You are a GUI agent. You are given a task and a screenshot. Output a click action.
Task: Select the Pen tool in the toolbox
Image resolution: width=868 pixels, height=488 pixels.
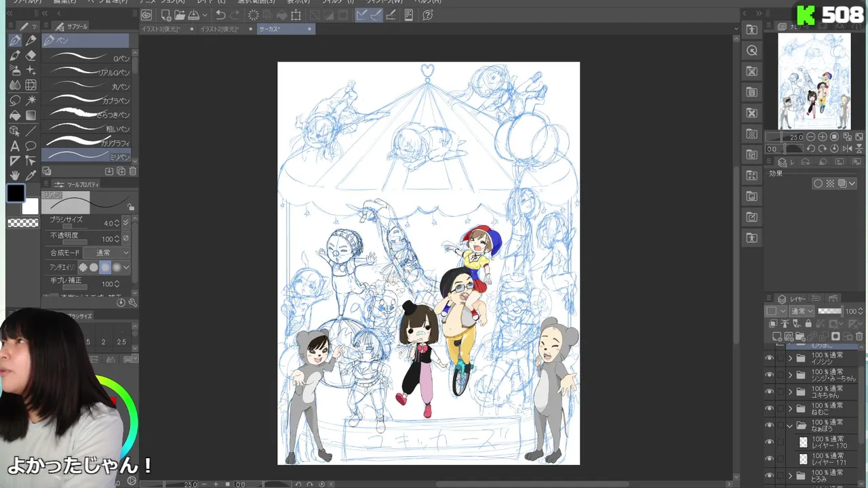tap(15, 41)
